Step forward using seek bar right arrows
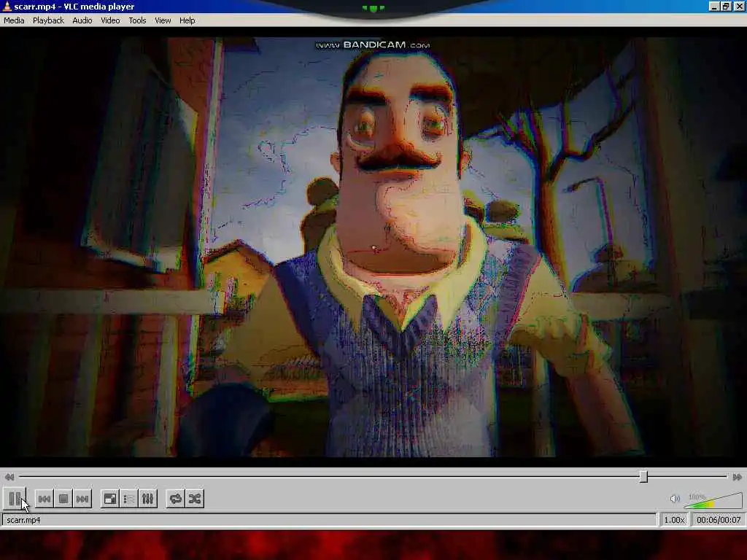 (x=737, y=477)
